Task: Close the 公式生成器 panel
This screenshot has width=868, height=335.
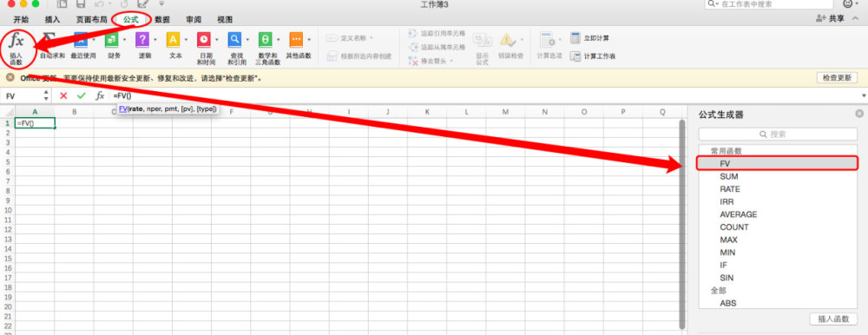Action: (x=859, y=114)
